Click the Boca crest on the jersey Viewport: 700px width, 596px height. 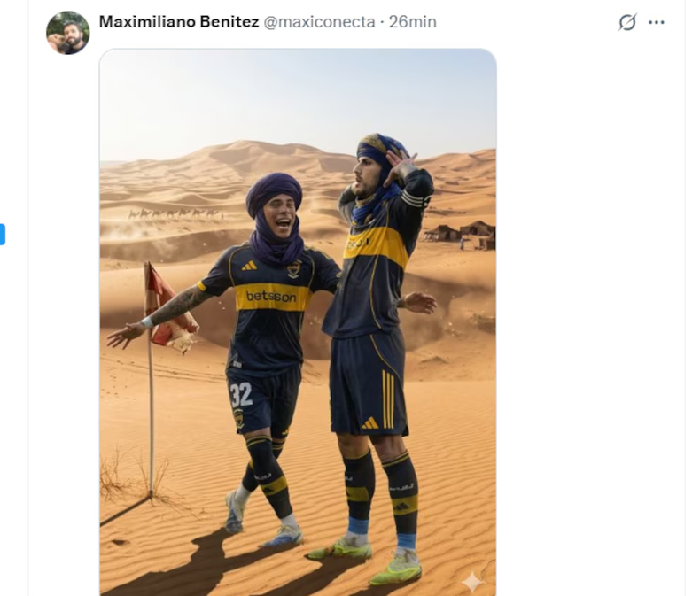coord(293,269)
